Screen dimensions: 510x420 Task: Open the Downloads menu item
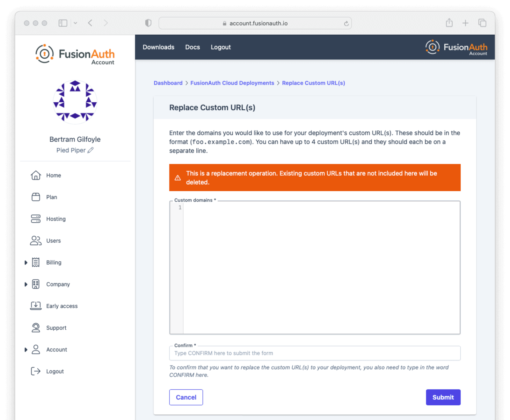pos(158,47)
